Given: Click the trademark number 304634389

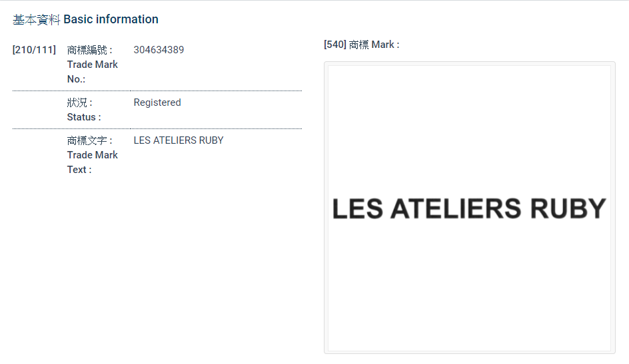Looking at the screenshot, I should click(159, 50).
